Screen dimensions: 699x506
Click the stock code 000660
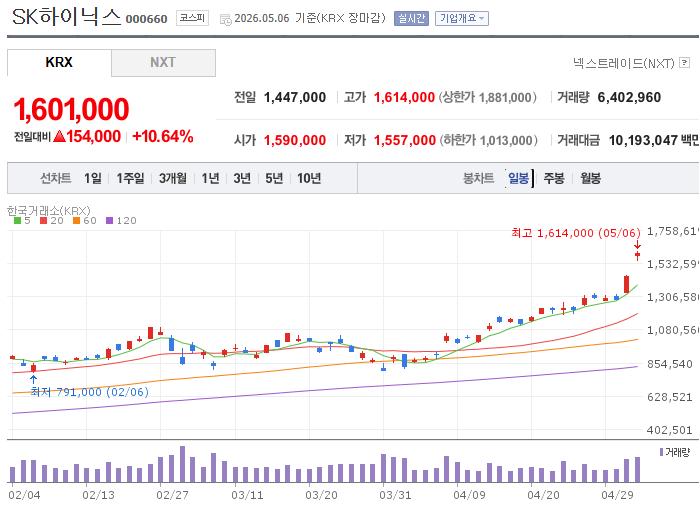point(146,19)
